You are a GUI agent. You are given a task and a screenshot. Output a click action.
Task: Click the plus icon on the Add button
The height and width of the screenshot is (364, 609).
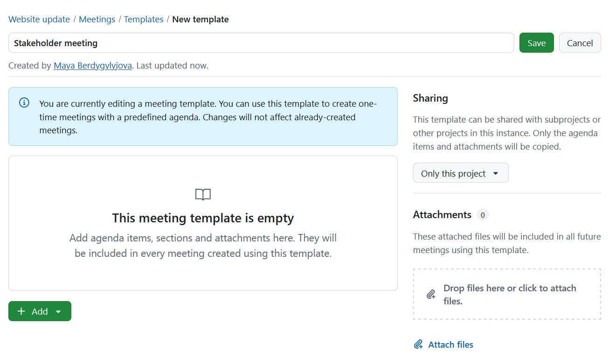coord(21,311)
